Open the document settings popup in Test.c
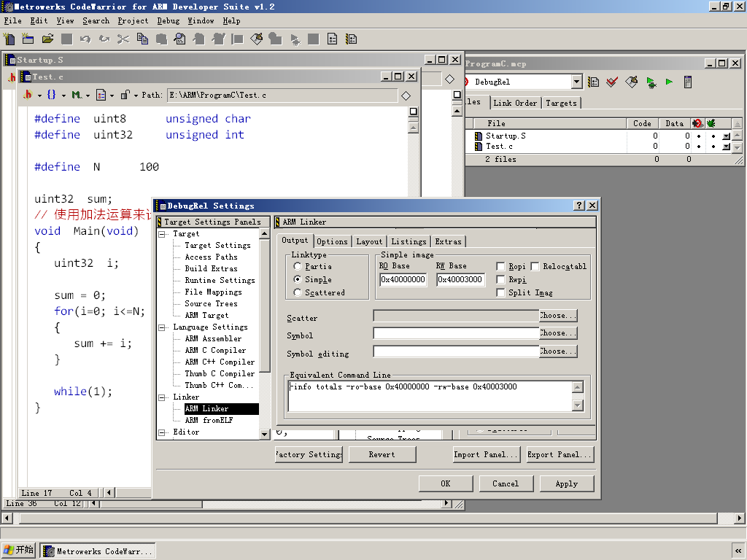Image resolution: width=747 pixels, height=560 pixels. (105, 95)
